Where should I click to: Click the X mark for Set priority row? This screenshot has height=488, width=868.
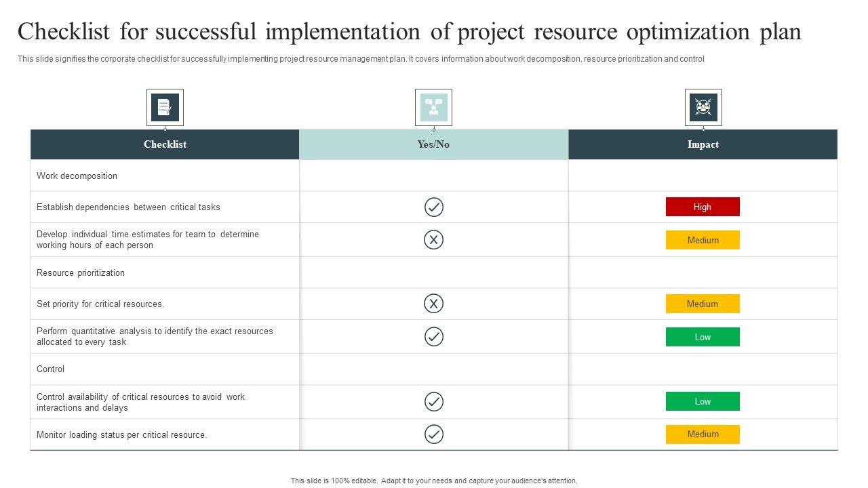pyautogui.click(x=434, y=304)
